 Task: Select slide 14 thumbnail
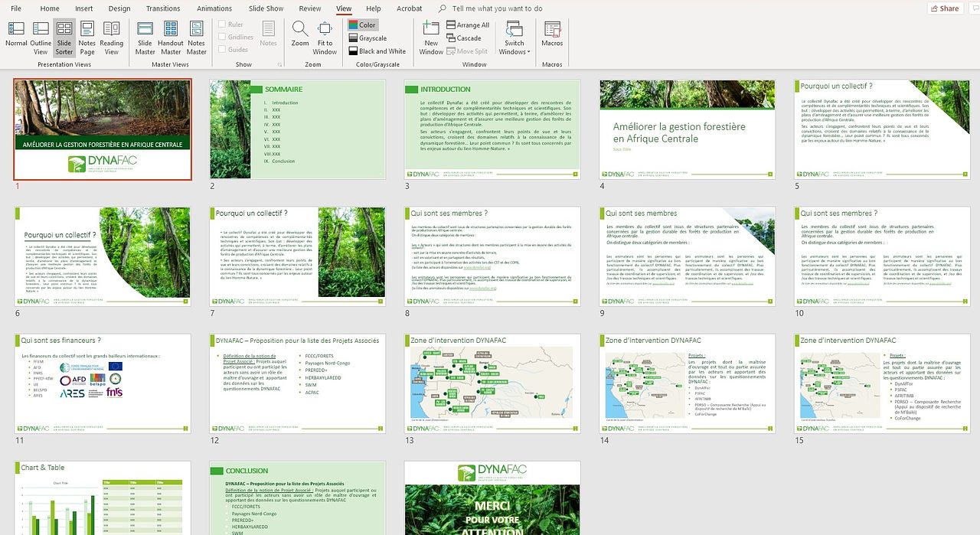[x=688, y=383]
